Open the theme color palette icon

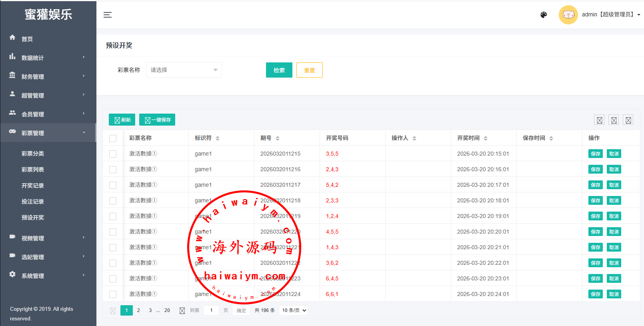coord(544,15)
